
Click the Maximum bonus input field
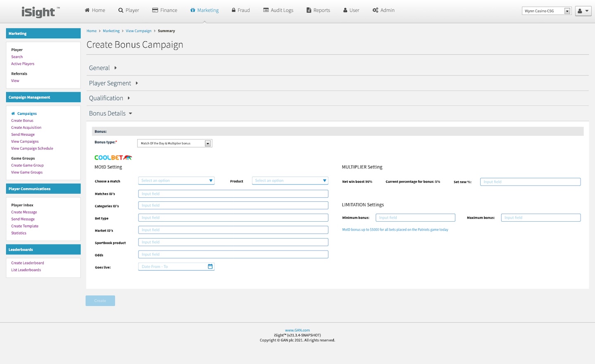pos(540,218)
